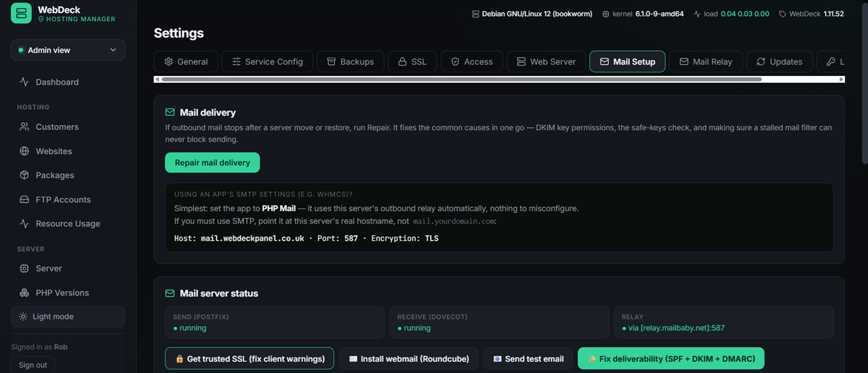Viewport: 868px width, 373px height.
Task: Click the Mail delivery envelope icon
Action: 170,113
